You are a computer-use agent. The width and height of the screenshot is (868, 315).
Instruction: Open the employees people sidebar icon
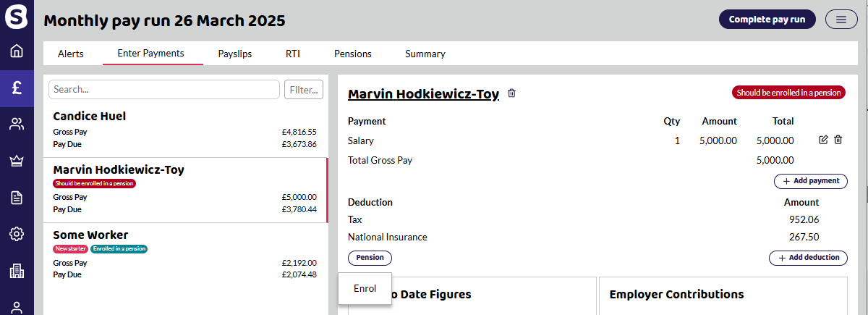(17, 125)
